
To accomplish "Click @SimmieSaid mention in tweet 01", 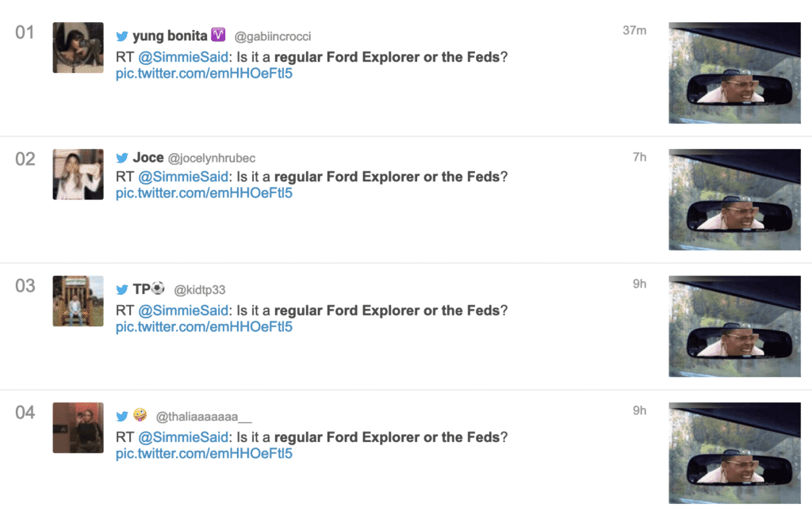I will click(183, 57).
